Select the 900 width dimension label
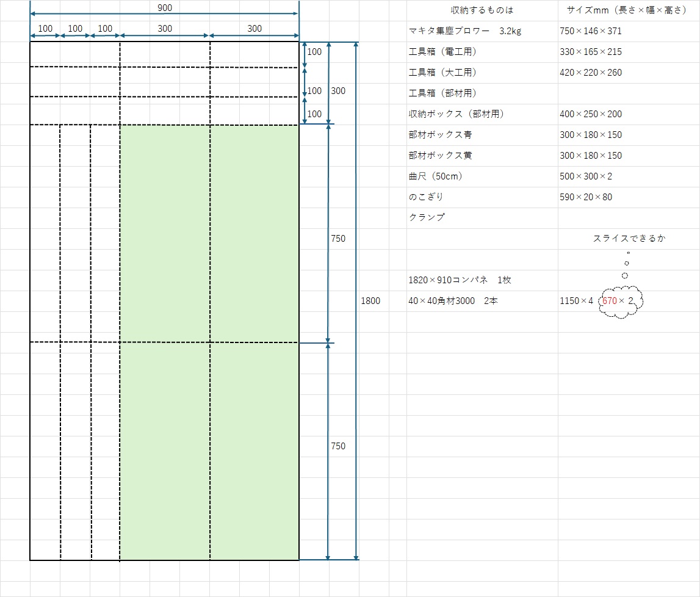 point(165,7)
